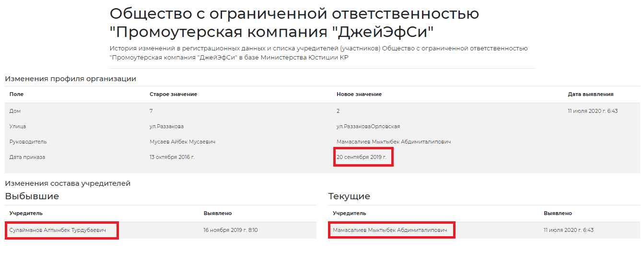Select the "Выбывшие" founders heading
644x253 pixels.
tap(32, 196)
